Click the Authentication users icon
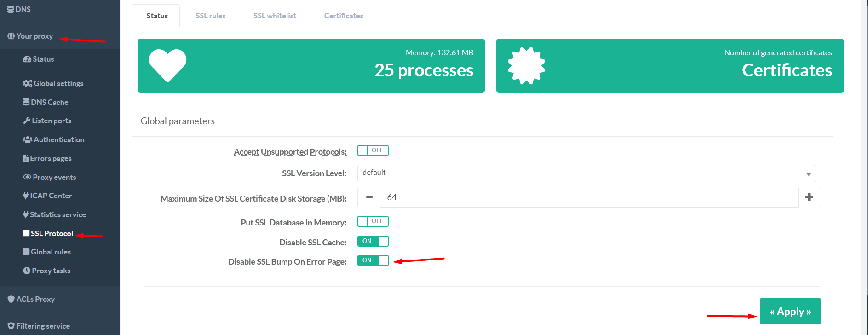Viewport: 868px width, 335px height. 28,139
